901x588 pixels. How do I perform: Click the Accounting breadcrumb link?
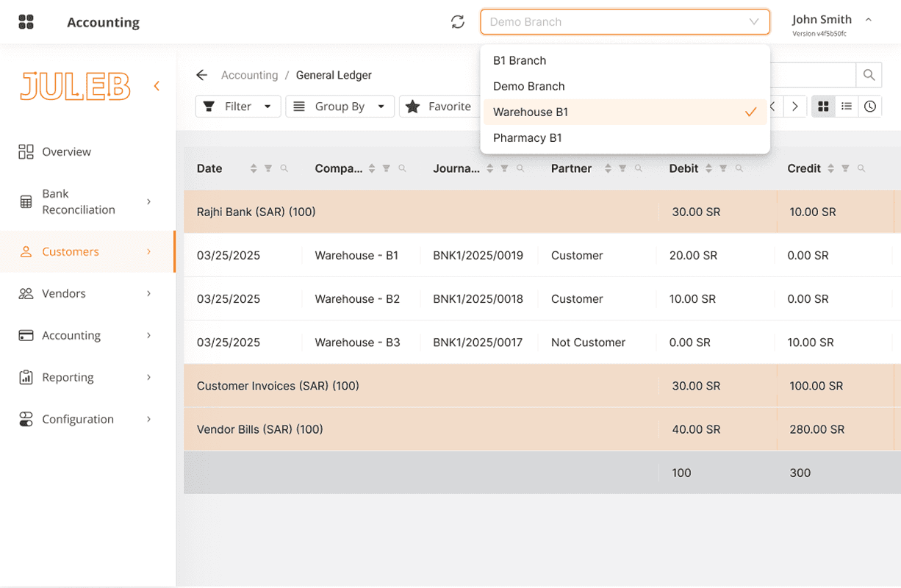pos(249,75)
